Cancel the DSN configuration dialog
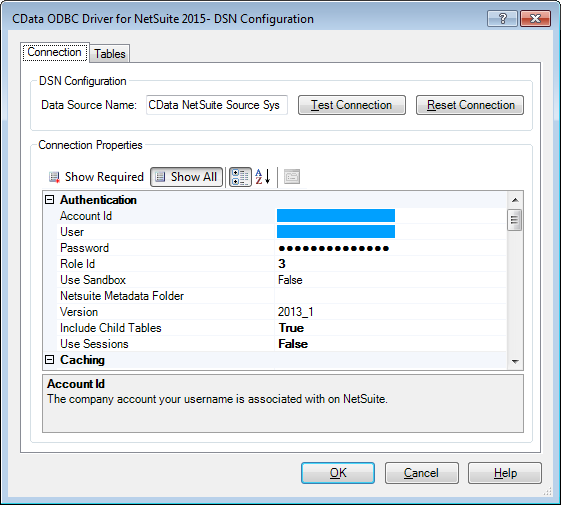Viewport: 561px width, 505px height. coord(422,473)
